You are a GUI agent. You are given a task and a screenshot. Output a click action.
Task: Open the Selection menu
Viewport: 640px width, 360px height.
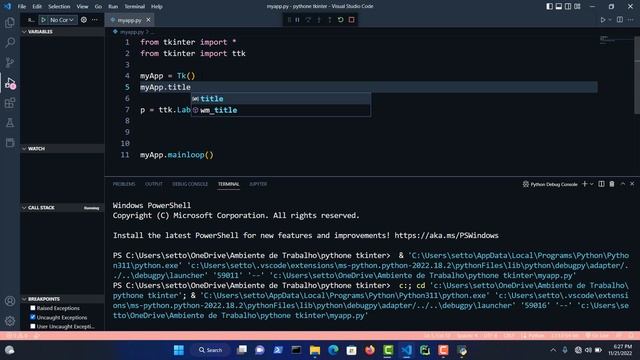(59, 7)
